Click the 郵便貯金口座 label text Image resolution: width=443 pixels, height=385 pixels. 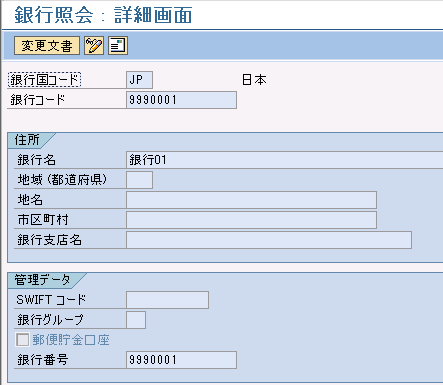(71, 340)
